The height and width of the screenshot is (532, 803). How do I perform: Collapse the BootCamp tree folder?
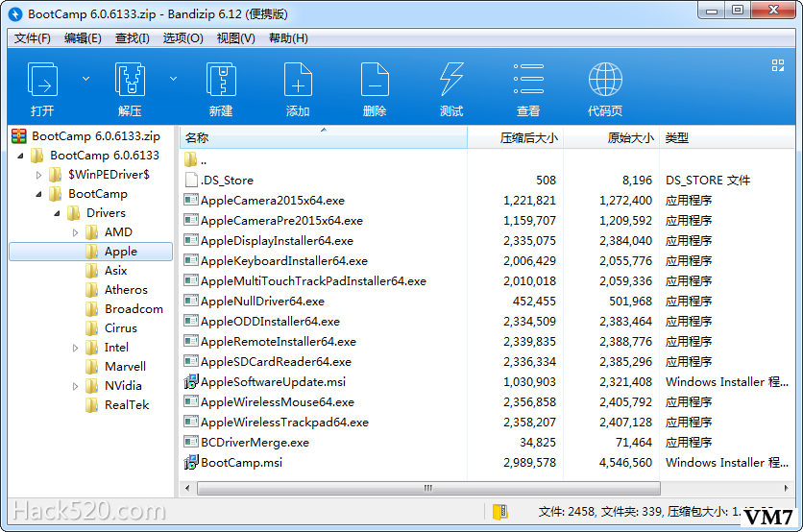click(x=39, y=194)
